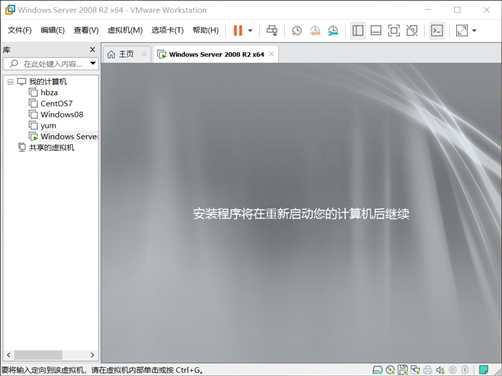The image size is (502, 376).
Task: Click the orange Pause virtual machine button
Action: [238, 30]
